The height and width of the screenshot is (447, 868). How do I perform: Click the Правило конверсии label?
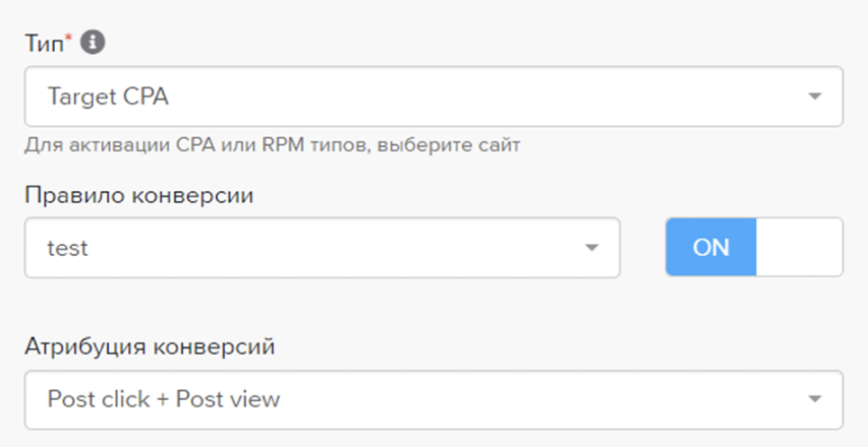(139, 195)
